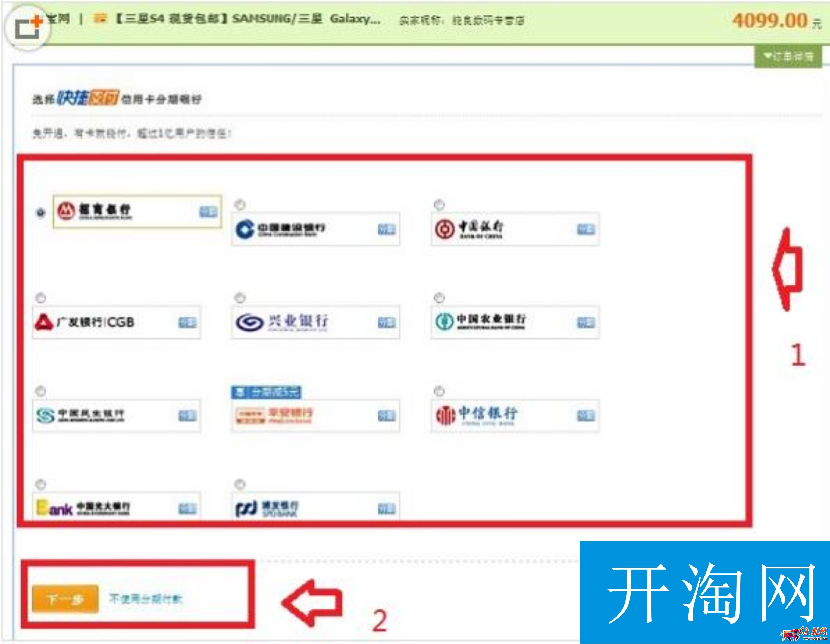Select radio button above Agricultural Bank

[x=439, y=298]
